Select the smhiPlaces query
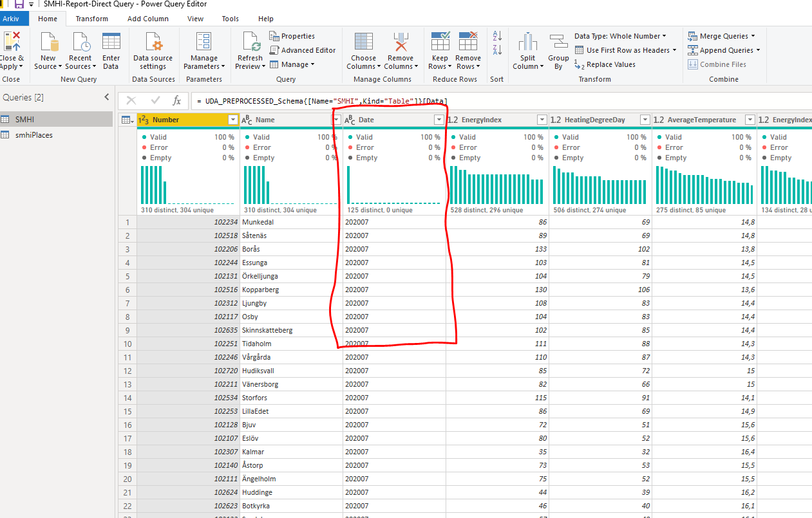Screen dimensions: 812x518 (57, 135)
